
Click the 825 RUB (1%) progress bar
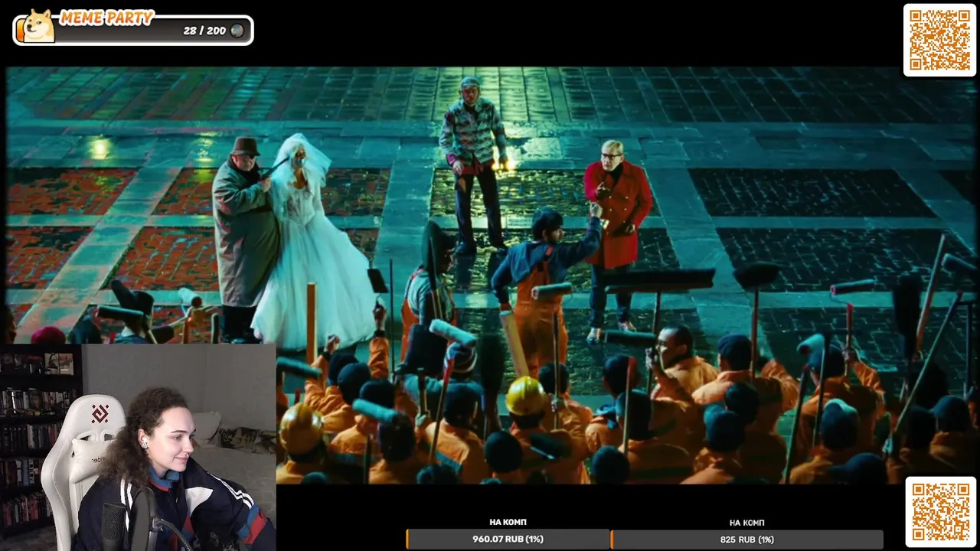point(746,540)
